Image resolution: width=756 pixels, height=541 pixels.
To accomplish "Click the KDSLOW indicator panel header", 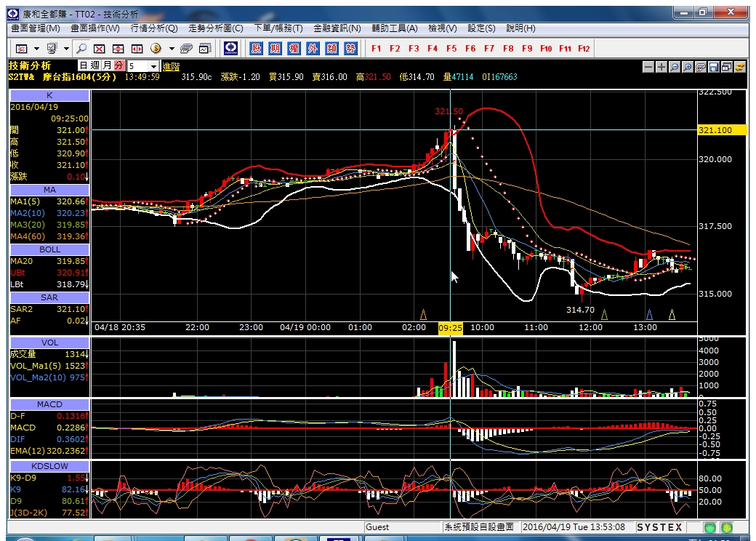I will pos(49,466).
